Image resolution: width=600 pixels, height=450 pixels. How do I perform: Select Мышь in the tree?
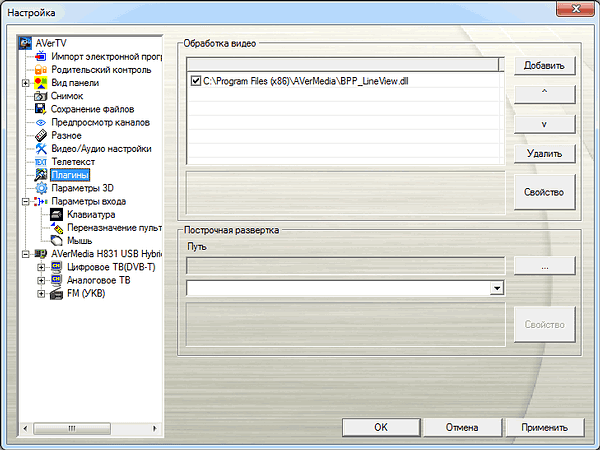pos(80,241)
